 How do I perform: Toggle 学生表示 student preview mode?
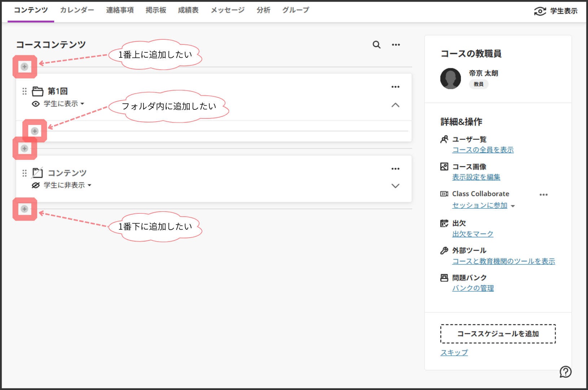tap(556, 11)
